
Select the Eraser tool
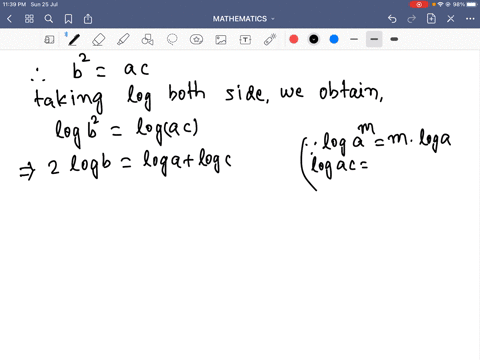(98, 40)
